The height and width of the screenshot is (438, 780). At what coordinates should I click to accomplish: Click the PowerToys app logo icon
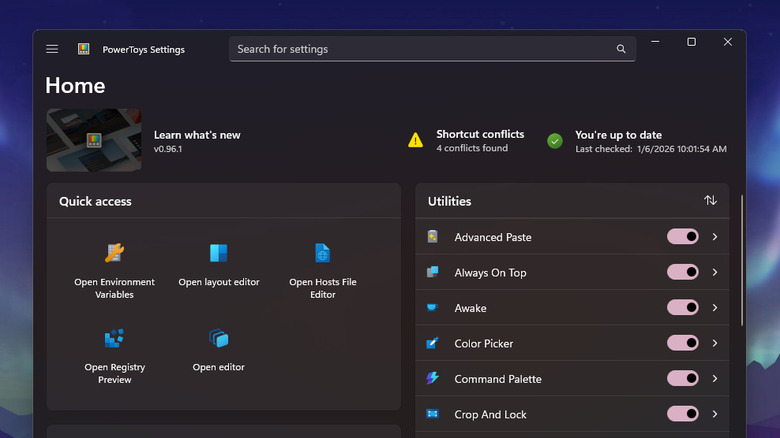point(84,49)
